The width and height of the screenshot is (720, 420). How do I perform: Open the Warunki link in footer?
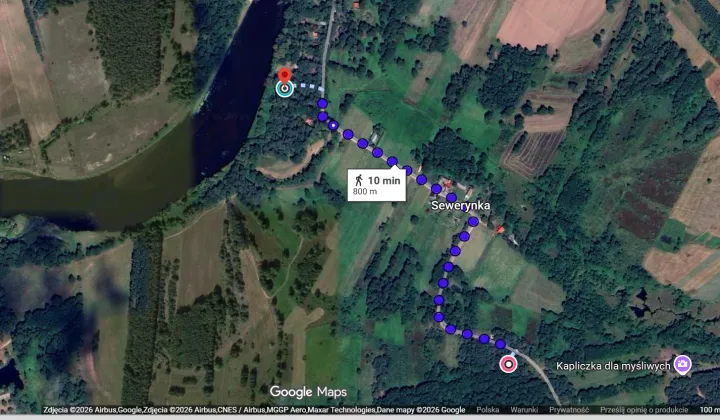[x=524, y=410]
